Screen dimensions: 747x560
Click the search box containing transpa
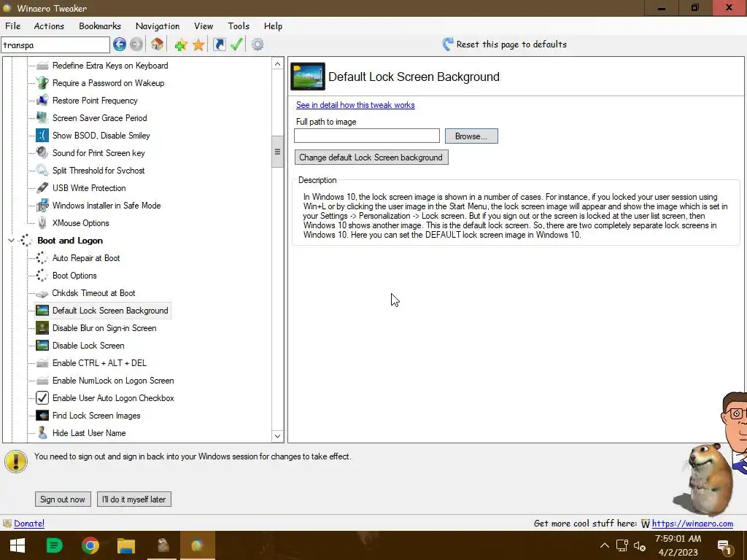click(x=55, y=45)
